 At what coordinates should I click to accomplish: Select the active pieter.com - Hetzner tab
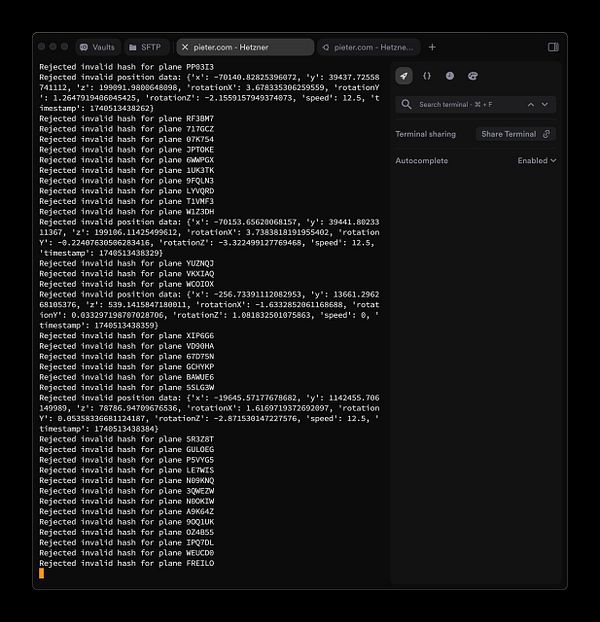(x=245, y=47)
